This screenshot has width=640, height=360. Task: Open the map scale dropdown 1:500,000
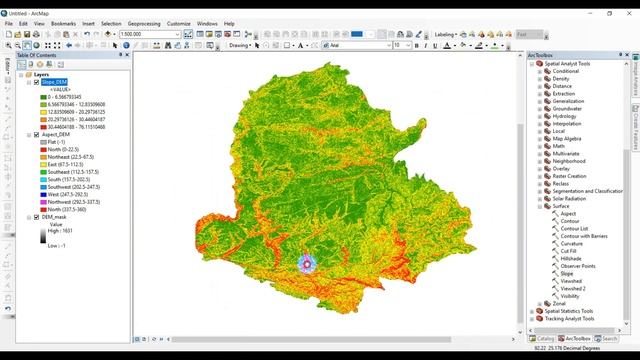click(x=177, y=34)
